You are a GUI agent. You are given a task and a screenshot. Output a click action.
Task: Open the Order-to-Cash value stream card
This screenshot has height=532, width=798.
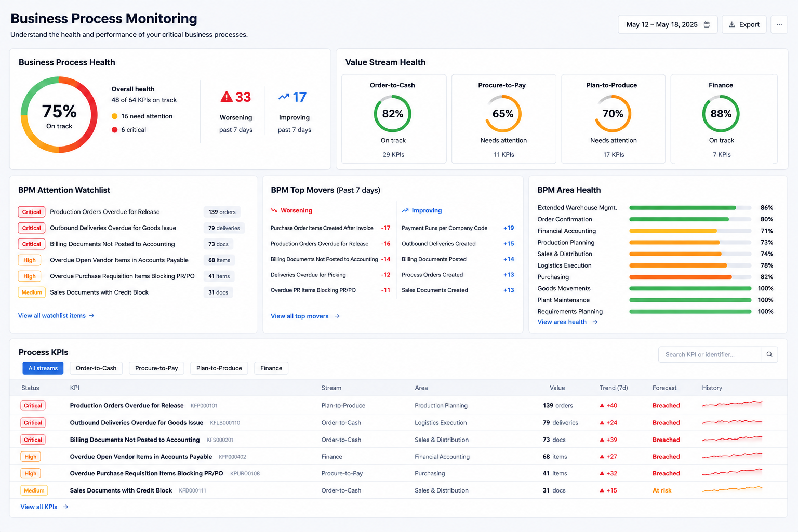pyautogui.click(x=394, y=119)
